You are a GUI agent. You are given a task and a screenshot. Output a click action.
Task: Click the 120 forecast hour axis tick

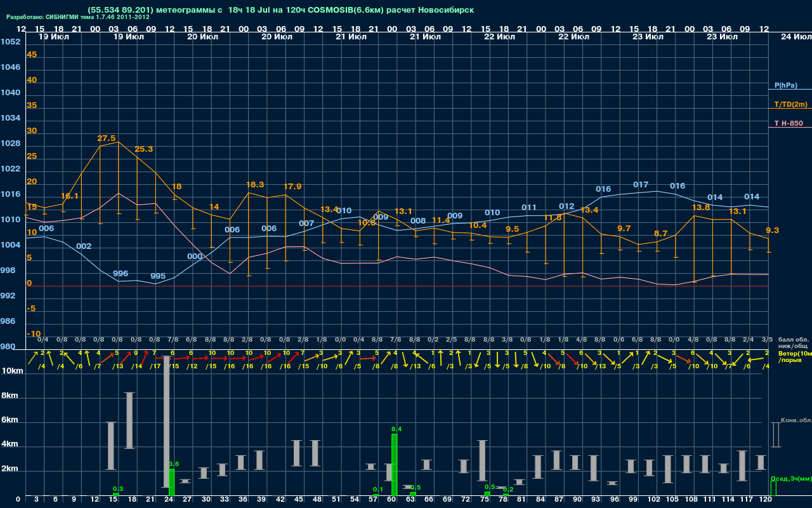pyautogui.click(x=766, y=500)
